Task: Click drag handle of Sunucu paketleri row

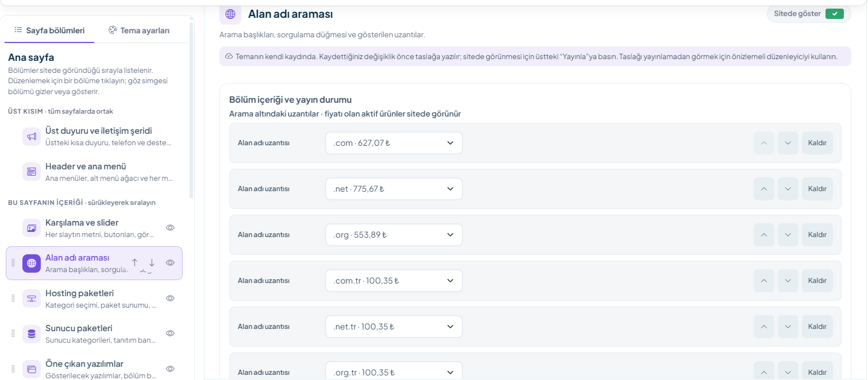Action: click(x=13, y=334)
